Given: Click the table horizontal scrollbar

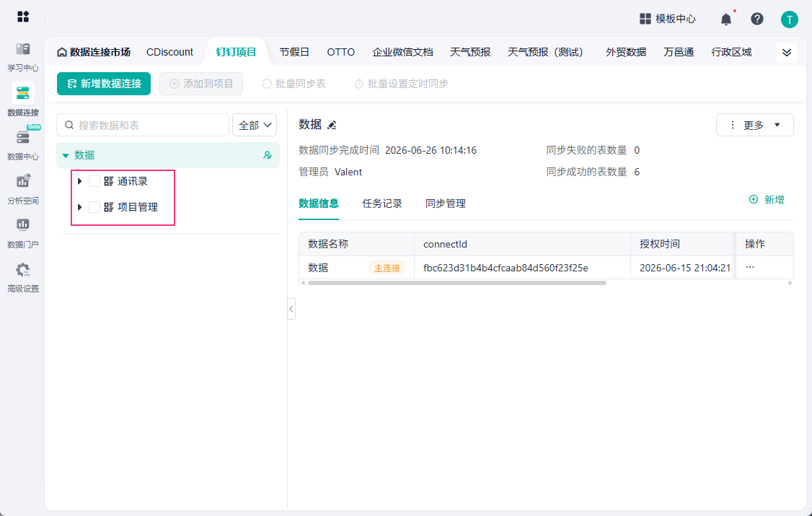Looking at the screenshot, I should pyautogui.click(x=456, y=283).
